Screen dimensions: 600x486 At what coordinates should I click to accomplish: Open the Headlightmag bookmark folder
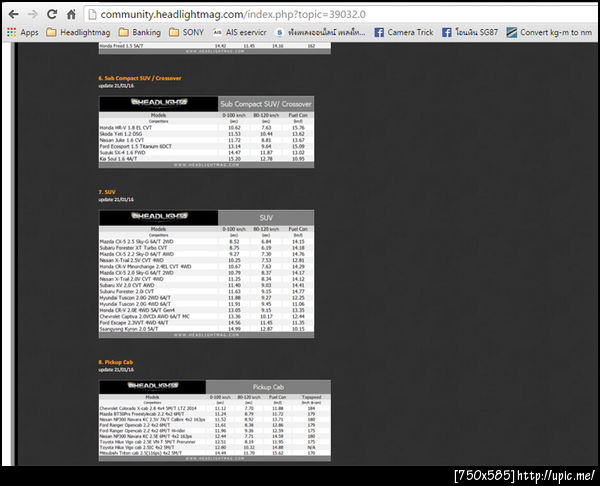click(x=78, y=33)
